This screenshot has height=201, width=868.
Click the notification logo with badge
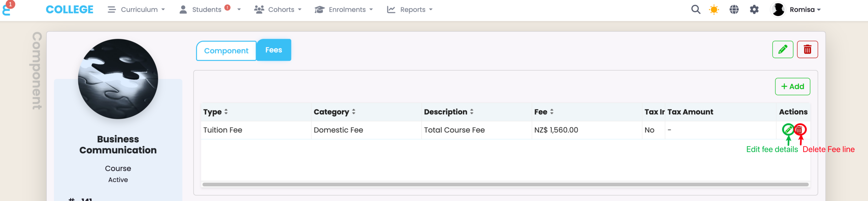(7, 9)
